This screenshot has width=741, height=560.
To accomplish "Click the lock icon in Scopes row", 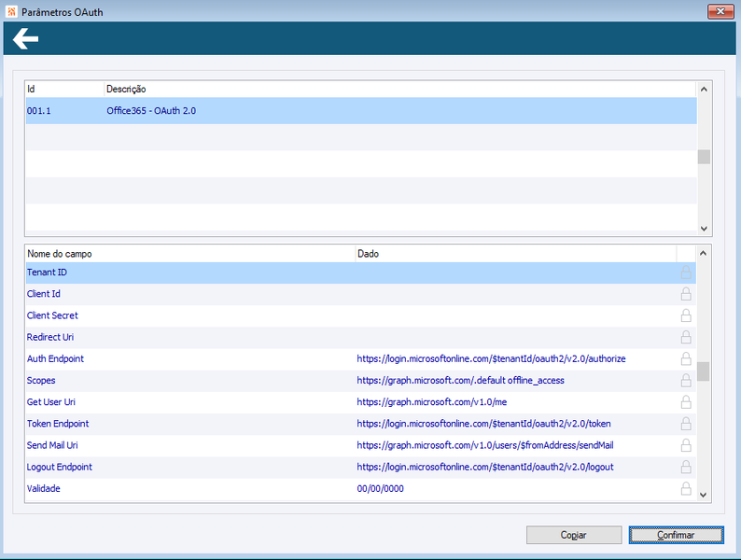I will [x=686, y=381].
